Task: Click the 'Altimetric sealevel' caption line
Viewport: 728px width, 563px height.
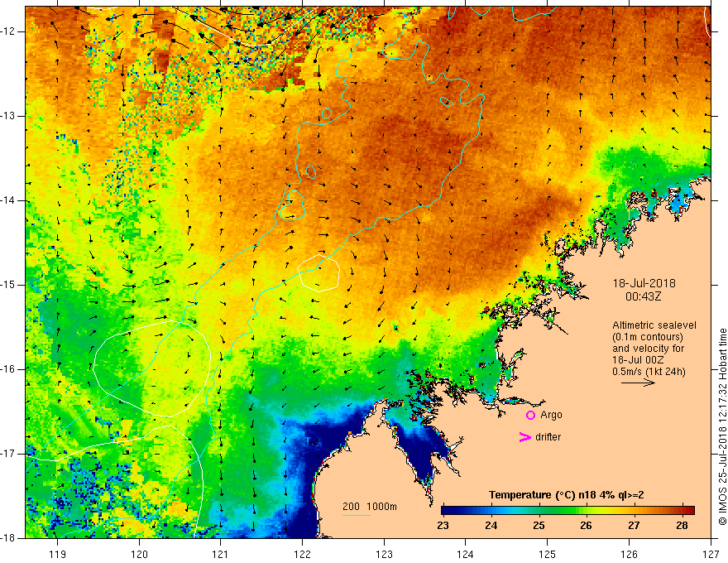Action: (654, 325)
